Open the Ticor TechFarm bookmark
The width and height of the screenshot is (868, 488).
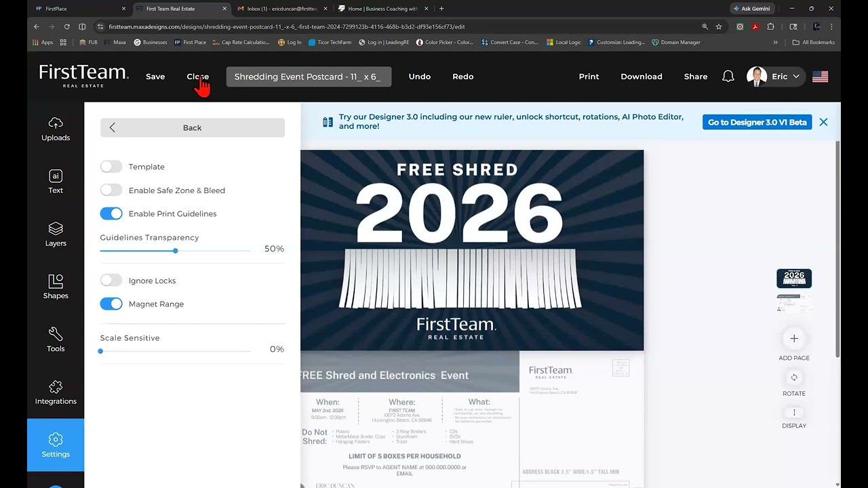(x=330, y=42)
